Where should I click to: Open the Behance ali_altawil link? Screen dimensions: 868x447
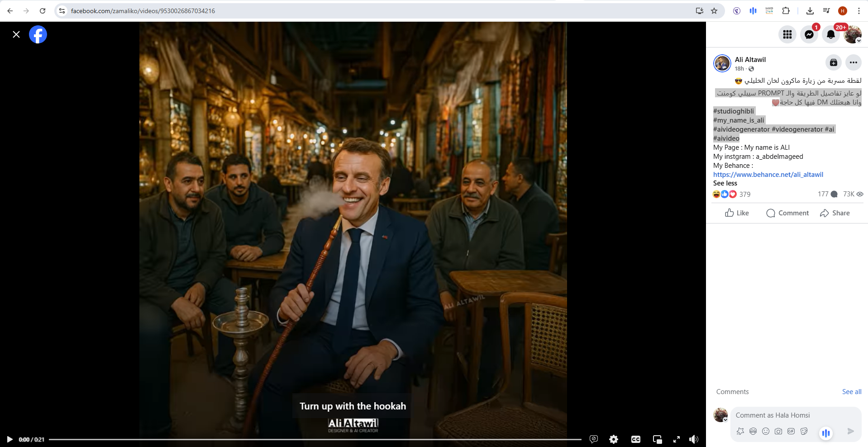[x=768, y=175]
